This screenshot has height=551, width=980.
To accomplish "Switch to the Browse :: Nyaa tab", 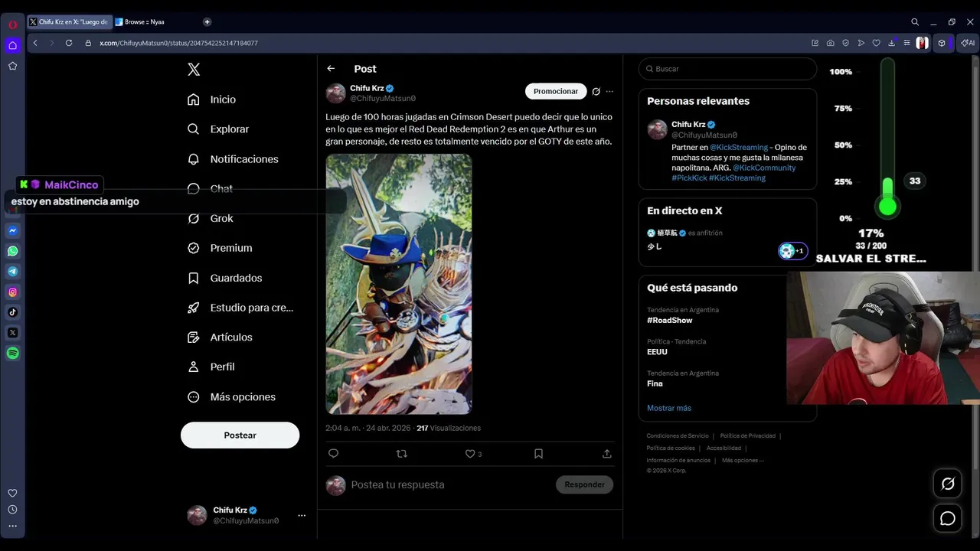I will [x=144, y=22].
